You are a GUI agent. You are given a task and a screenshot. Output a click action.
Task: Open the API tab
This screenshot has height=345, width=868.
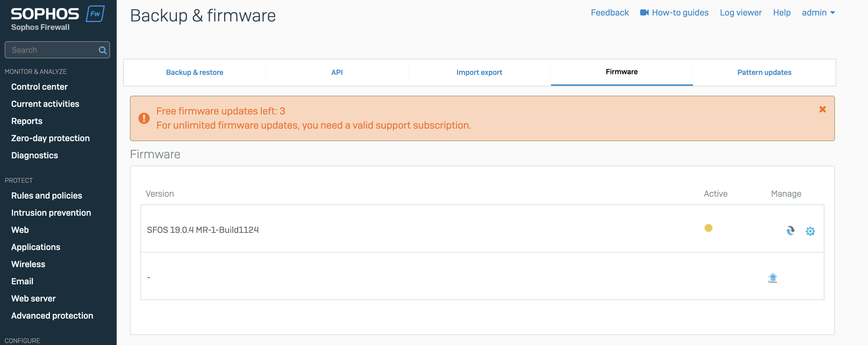point(336,73)
